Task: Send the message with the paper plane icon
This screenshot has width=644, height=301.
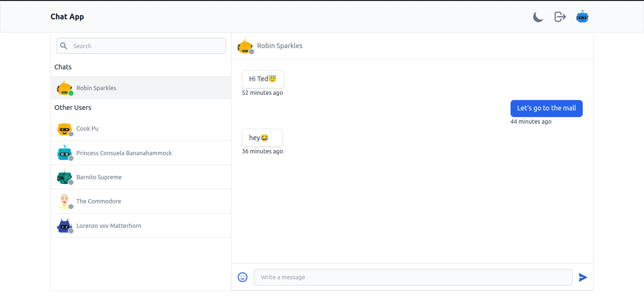Action: point(583,277)
